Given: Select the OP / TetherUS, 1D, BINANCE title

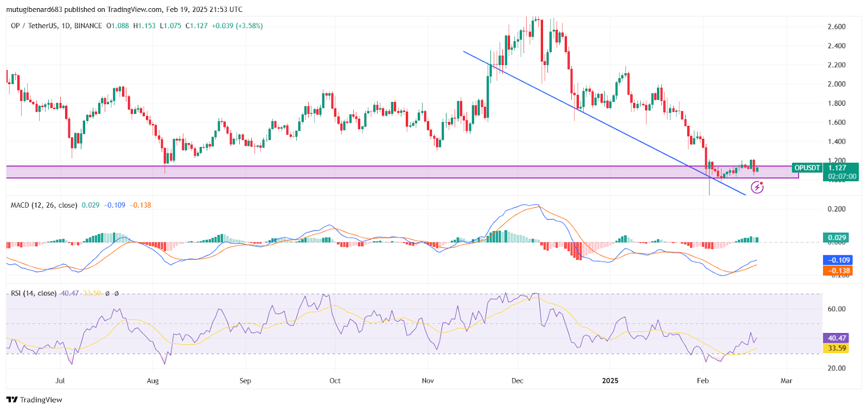Looking at the screenshot, I should [56, 25].
